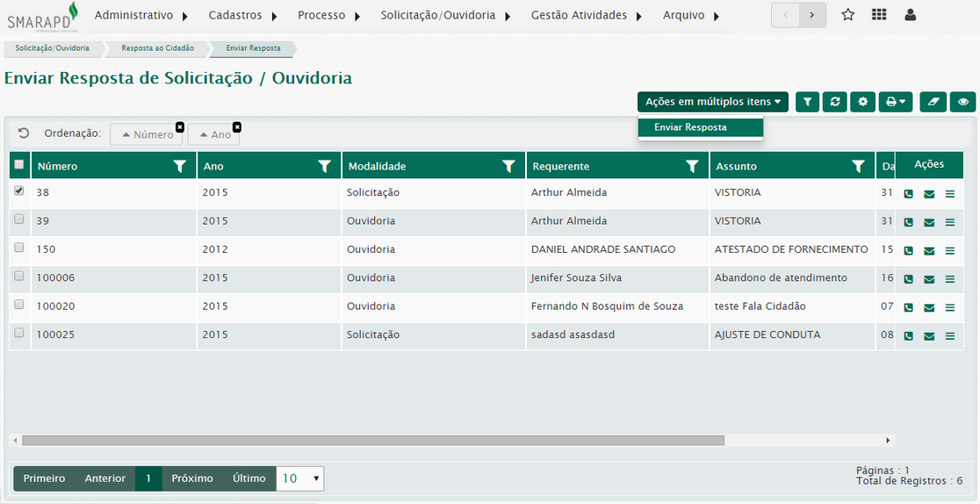Click the Próximo pagination button
The height and width of the screenshot is (504, 980).
pos(192,479)
